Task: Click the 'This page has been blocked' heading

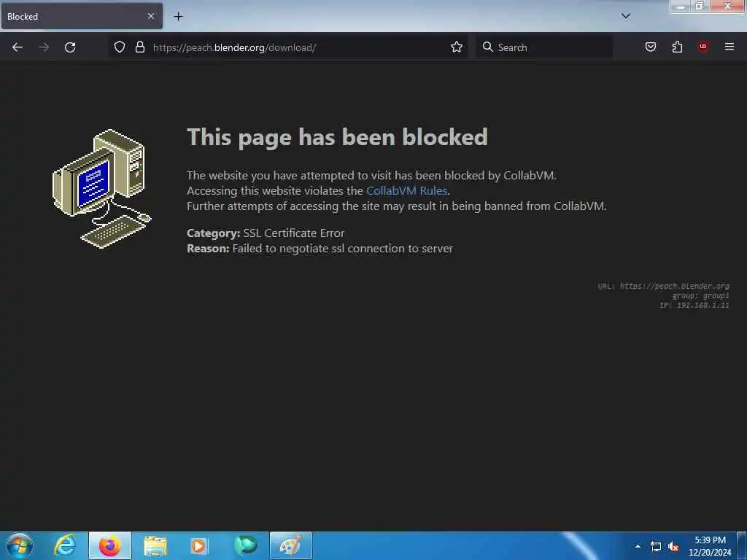Action: click(x=337, y=137)
